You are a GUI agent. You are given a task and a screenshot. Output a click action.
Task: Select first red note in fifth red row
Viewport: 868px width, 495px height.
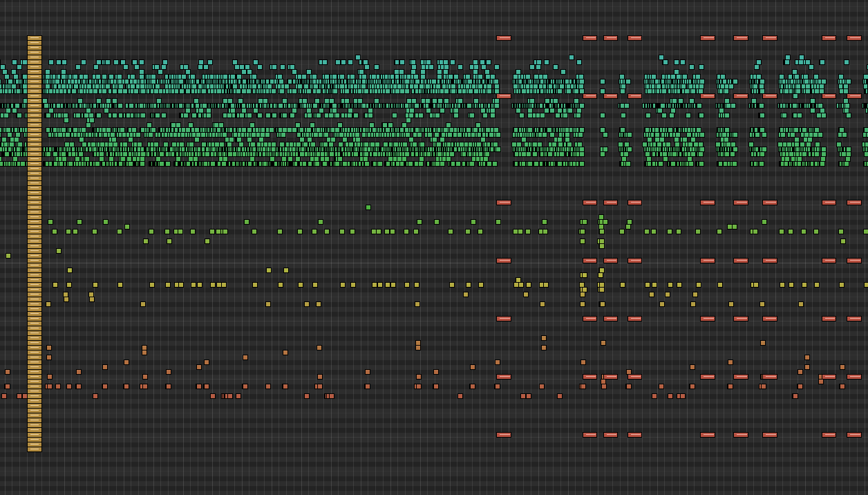[504, 319]
